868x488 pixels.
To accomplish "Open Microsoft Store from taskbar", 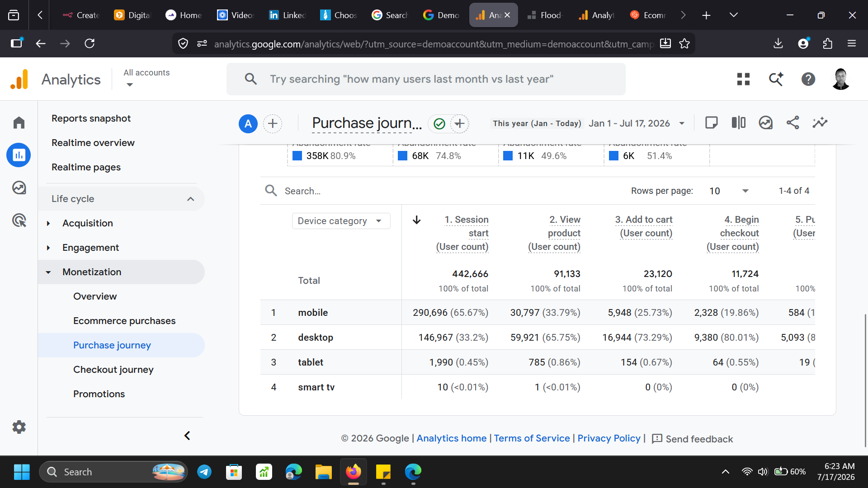I will tap(234, 472).
